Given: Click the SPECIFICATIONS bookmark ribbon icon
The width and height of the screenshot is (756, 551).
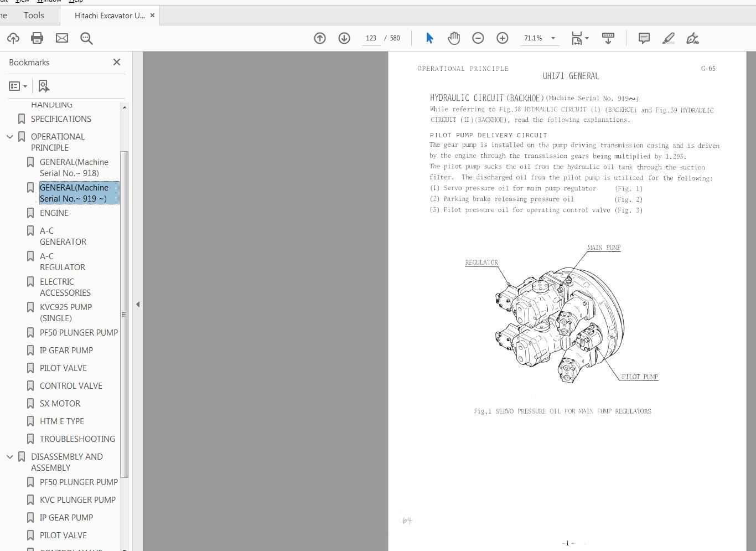Looking at the screenshot, I should coord(22,119).
